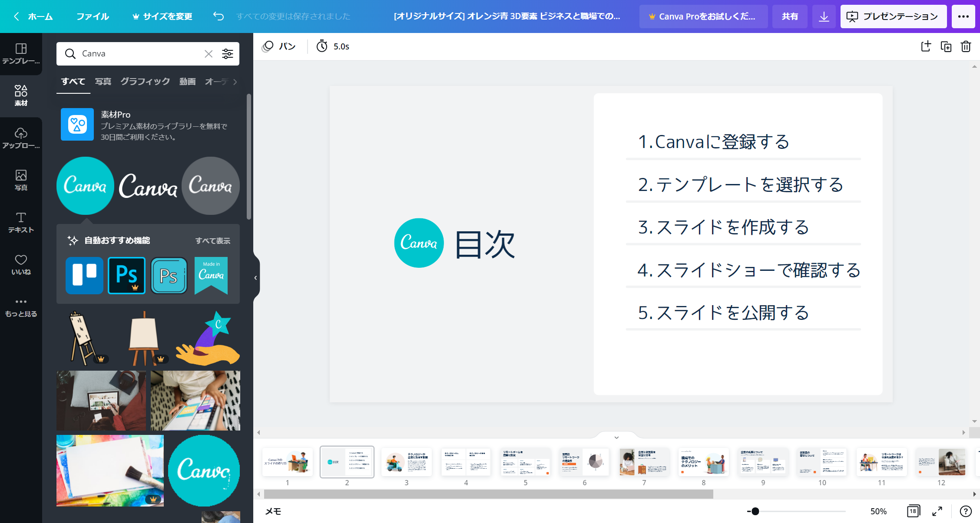Switch to the グラフィック tab

click(145, 82)
